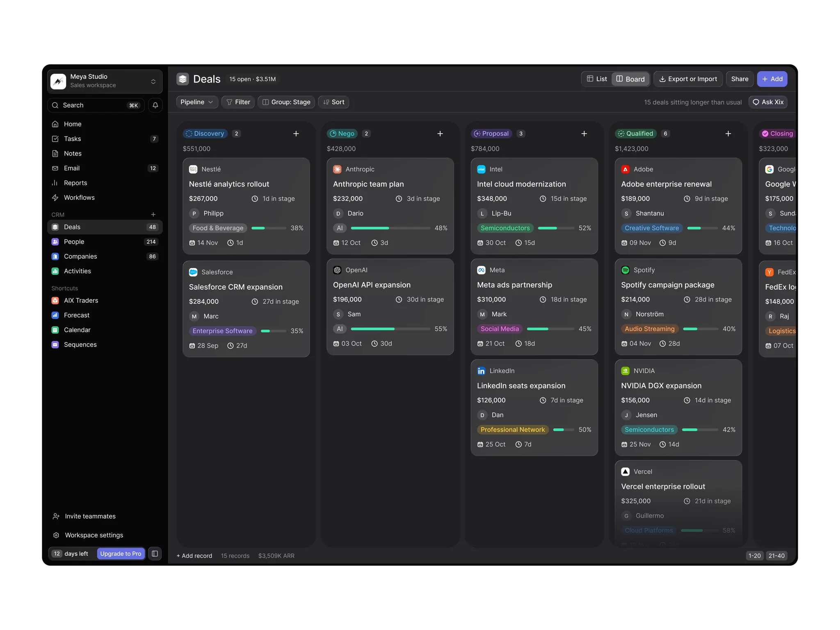Click the OpenAI company logo

(337, 270)
